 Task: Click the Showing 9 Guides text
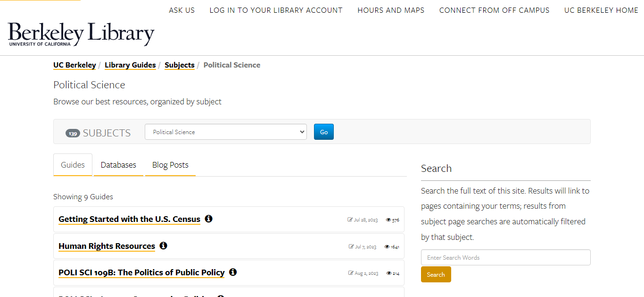[83, 196]
